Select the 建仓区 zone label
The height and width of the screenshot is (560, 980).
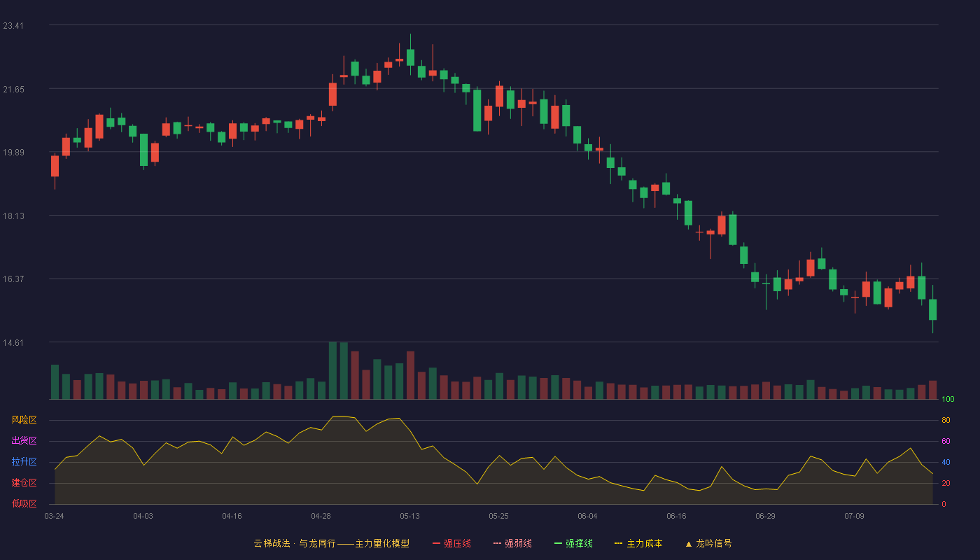coord(24,483)
